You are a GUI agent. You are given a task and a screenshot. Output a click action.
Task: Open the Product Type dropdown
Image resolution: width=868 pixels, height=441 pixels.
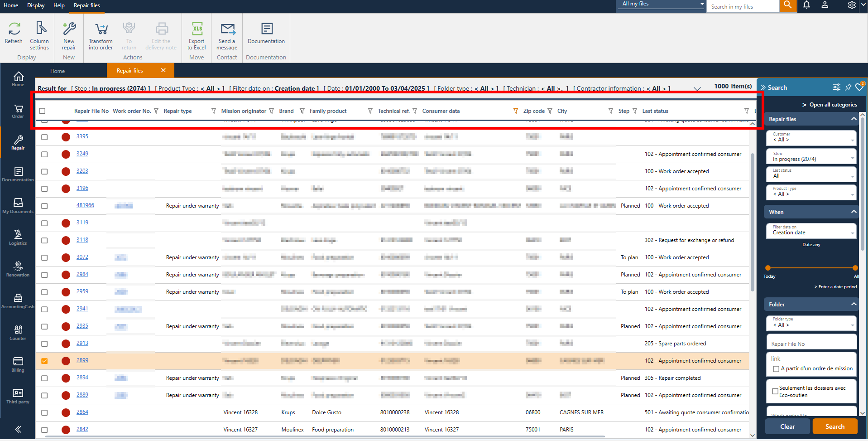tap(811, 192)
